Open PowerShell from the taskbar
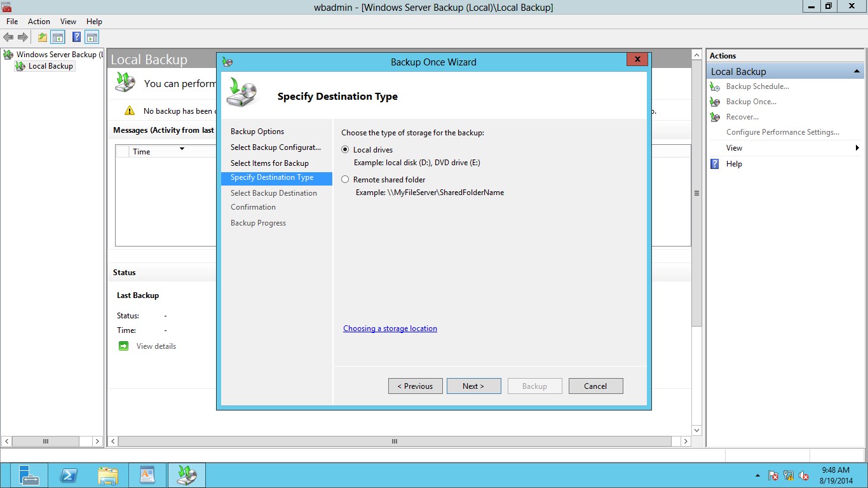The image size is (868, 488). coord(69,475)
